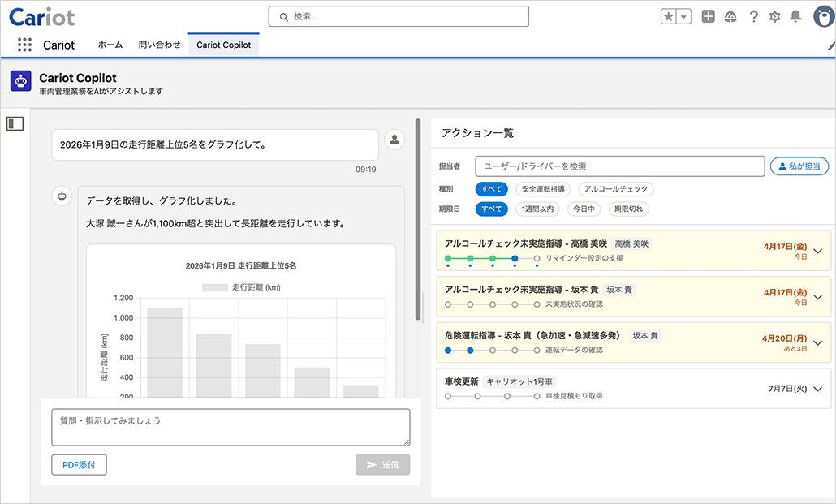Select すべて in the 種別 filter
Viewport: 836px width, 504px height.
pos(492,189)
